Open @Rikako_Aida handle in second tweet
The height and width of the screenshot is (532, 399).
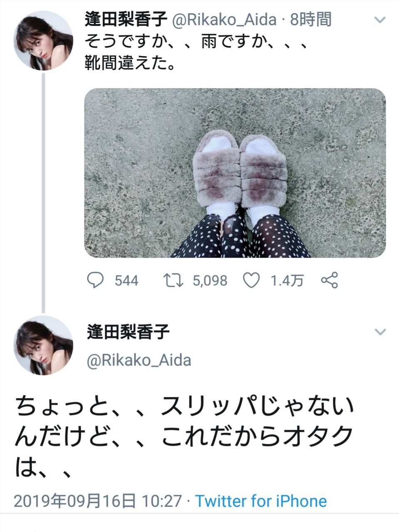pyautogui.click(x=139, y=360)
